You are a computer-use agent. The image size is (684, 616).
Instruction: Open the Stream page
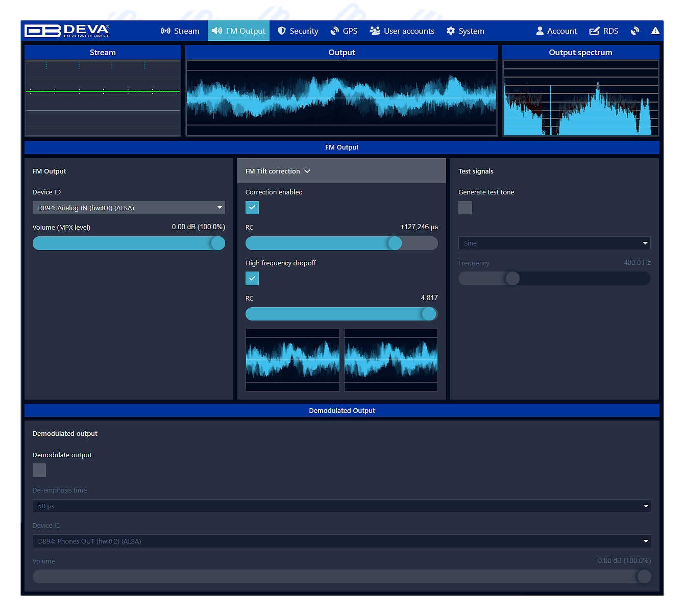tap(180, 31)
